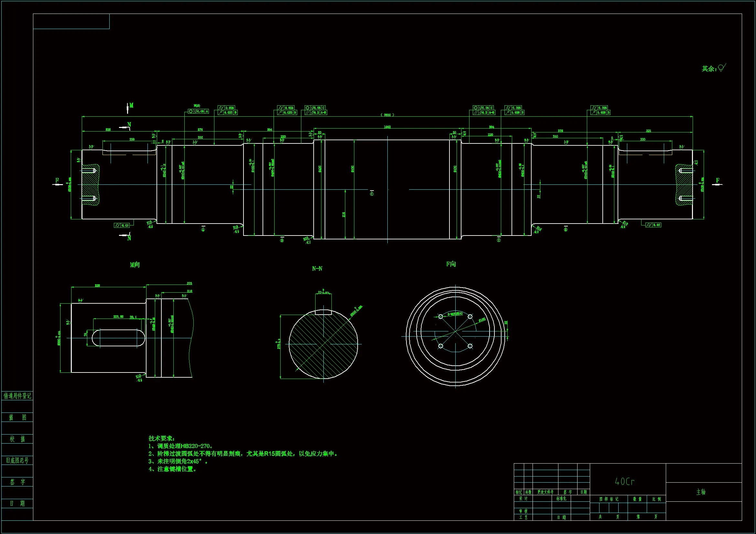
Task: Select the 比例 title block cell
Action: click(656, 499)
